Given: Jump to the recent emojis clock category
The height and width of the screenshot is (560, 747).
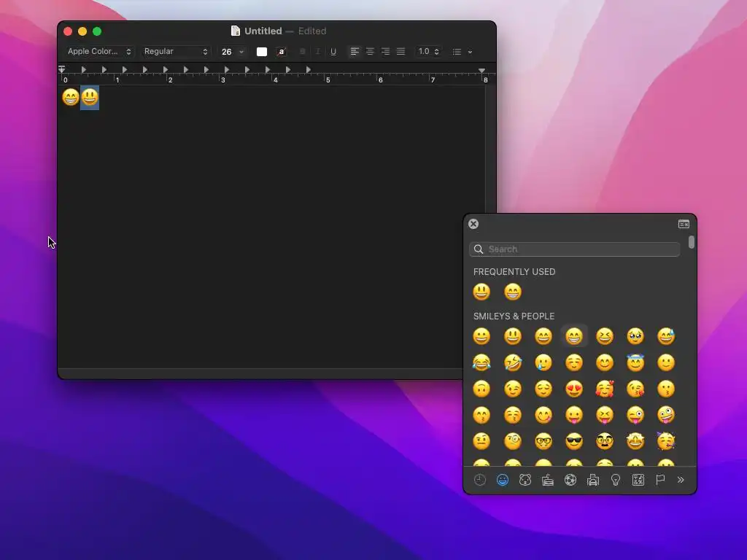Looking at the screenshot, I should tap(480, 480).
